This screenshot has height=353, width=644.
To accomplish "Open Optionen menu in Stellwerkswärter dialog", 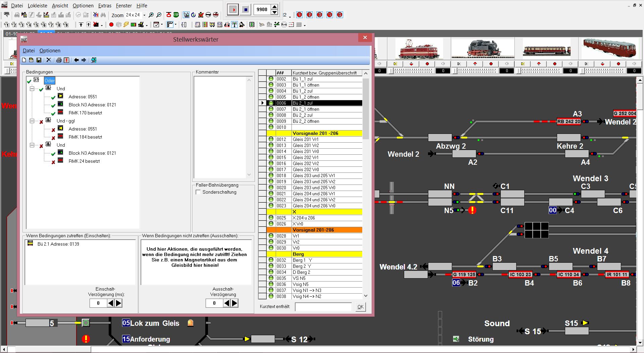I will click(x=50, y=51).
